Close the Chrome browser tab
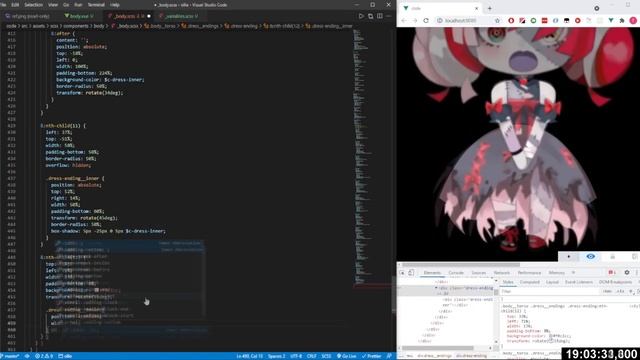The width and height of the screenshot is (640, 360). pos(476,8)
